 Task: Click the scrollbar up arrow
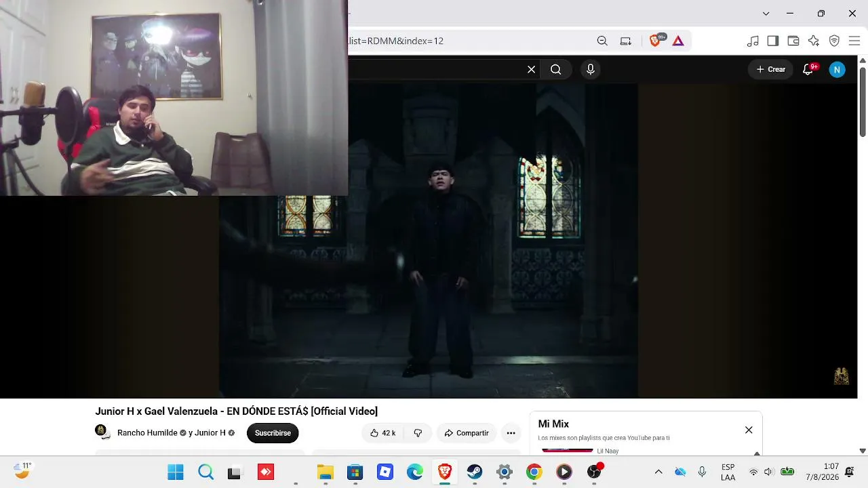[x=863, y=60]
